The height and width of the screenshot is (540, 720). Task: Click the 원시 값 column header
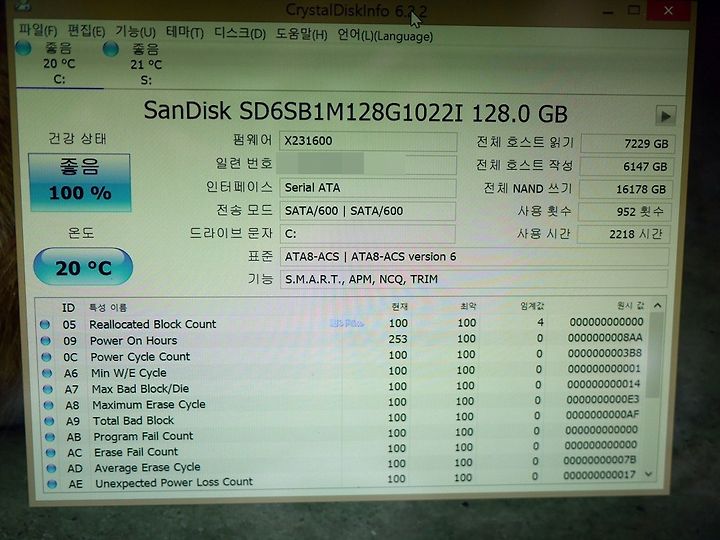[630, 305]
